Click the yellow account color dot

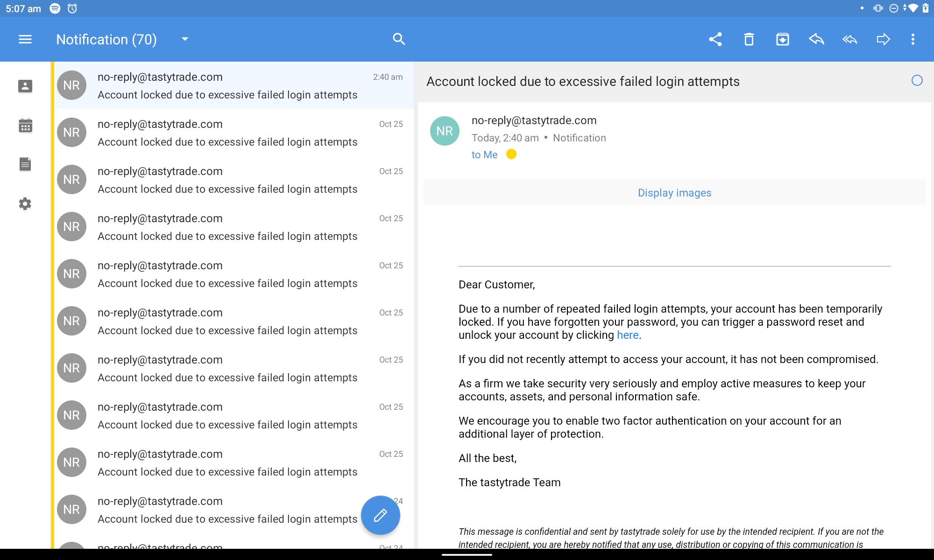click(x=511, y=154)
